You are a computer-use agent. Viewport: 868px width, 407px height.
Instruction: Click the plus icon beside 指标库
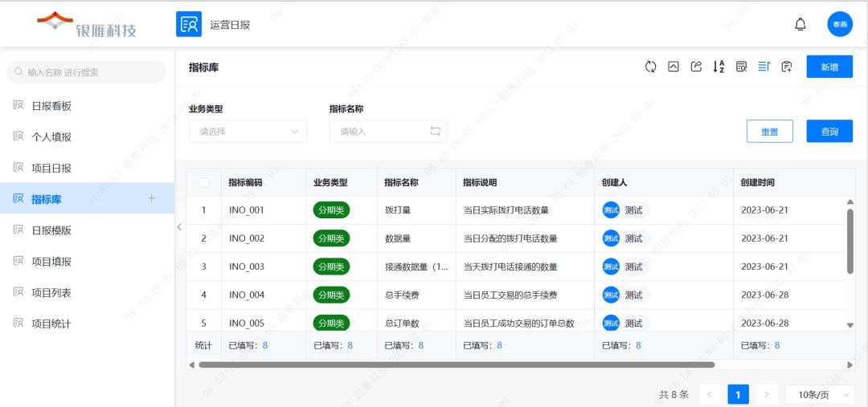[151, 198]
